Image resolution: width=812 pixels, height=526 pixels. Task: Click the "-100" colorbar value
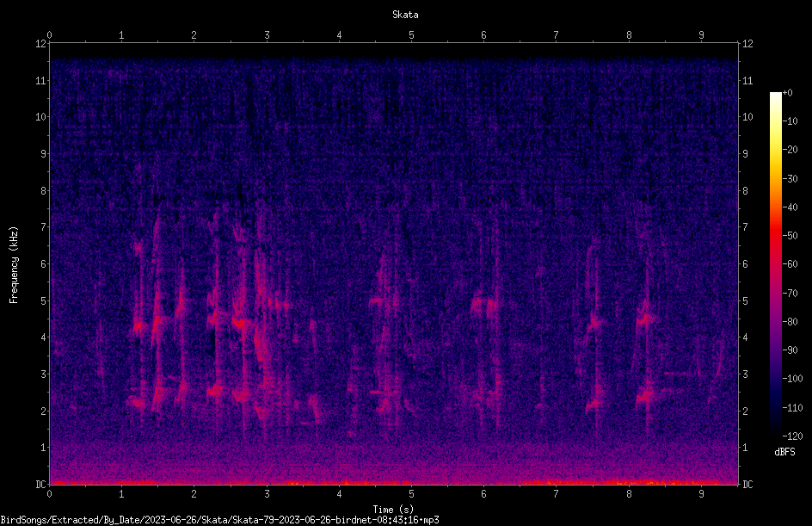pyautogui.click(x=792, y=379)
